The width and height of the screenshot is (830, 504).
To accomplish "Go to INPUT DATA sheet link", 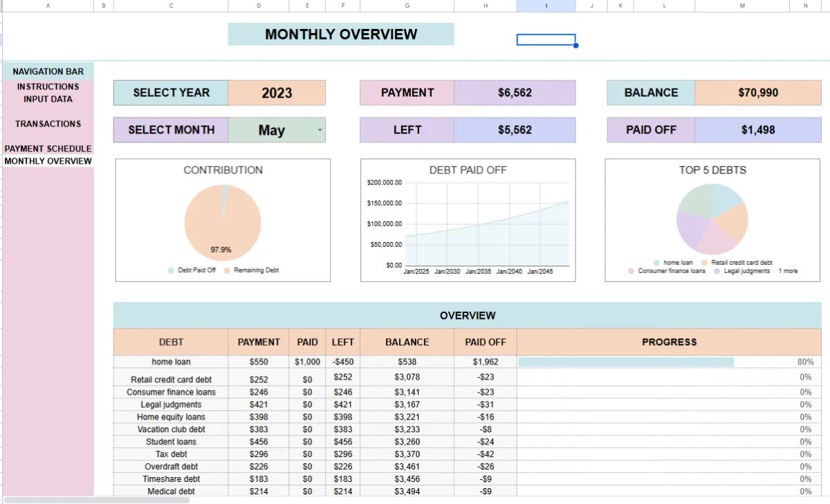I will (48, 99).
